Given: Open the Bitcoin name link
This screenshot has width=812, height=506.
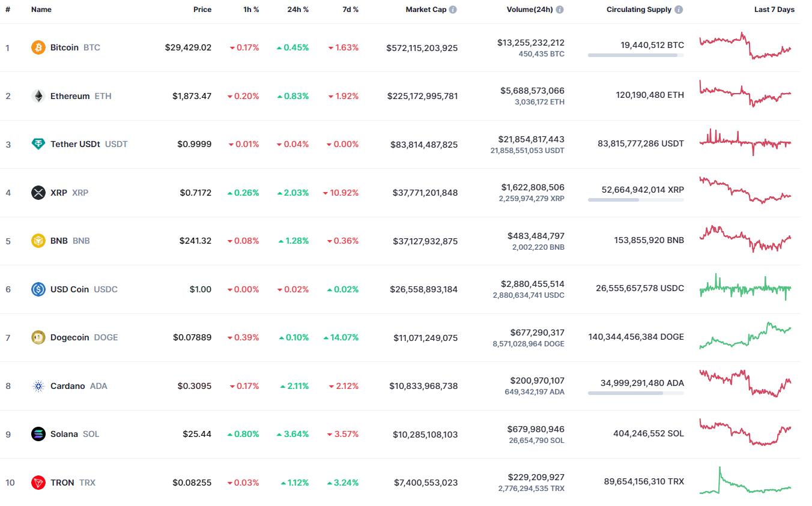Looking at the screenshot, I should tap(65, 47).
